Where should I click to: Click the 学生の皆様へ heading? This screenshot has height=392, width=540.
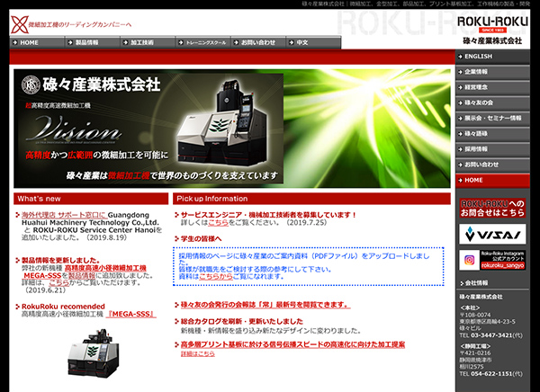(201, 239)
